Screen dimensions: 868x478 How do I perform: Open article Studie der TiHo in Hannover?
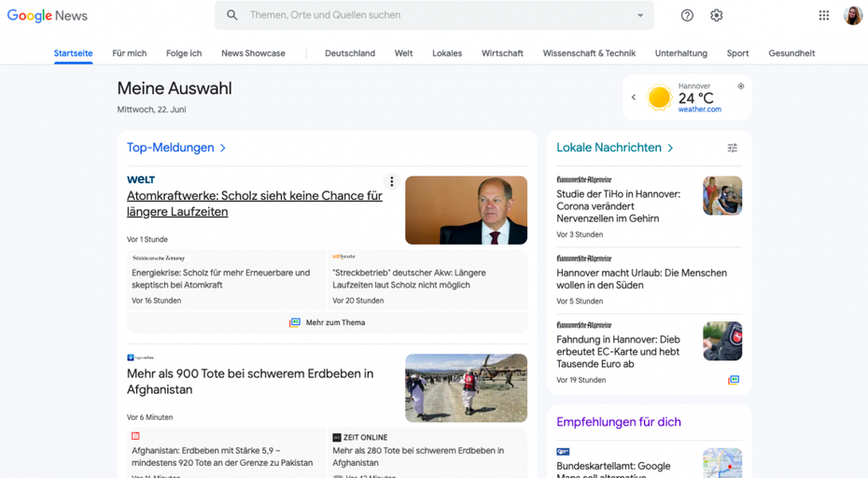point(619,206)
